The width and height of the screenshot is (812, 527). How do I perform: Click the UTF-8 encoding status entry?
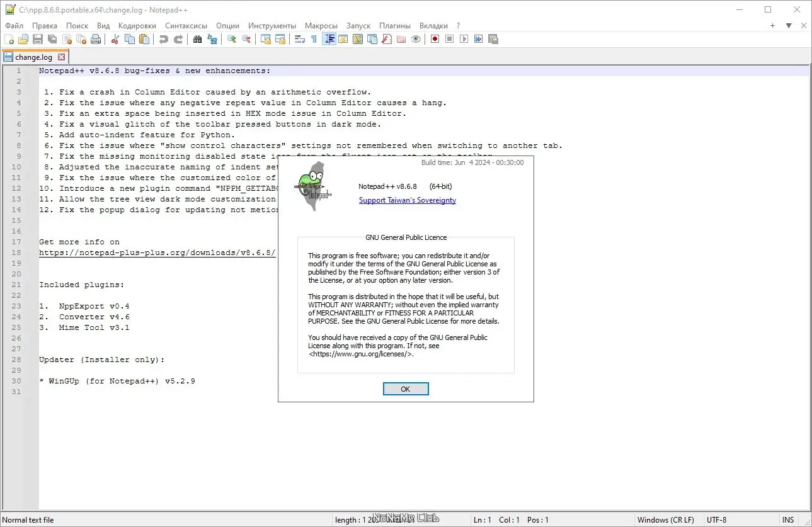coord(717,520)
